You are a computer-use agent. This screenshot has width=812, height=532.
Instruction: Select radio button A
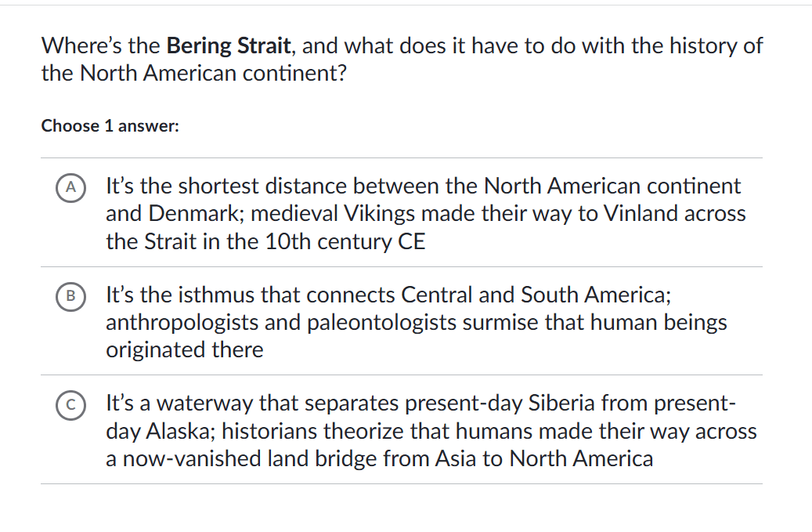pyautogui.click(x=71, y=186)
